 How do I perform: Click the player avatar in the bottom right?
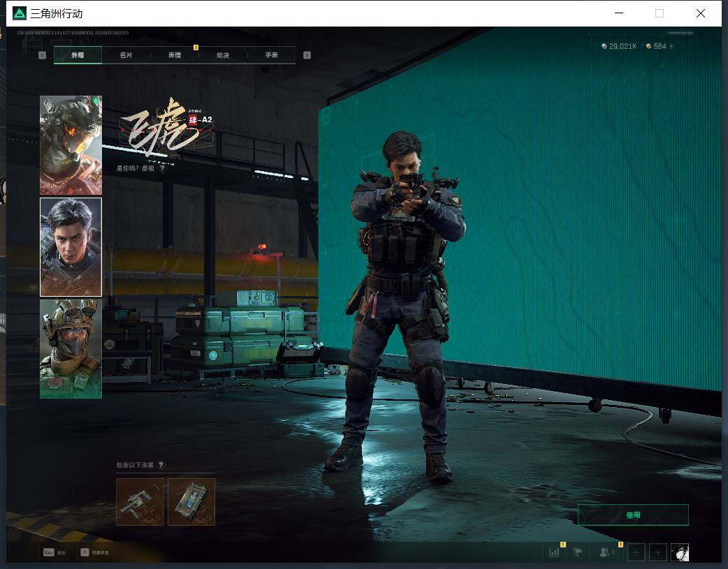680,552
